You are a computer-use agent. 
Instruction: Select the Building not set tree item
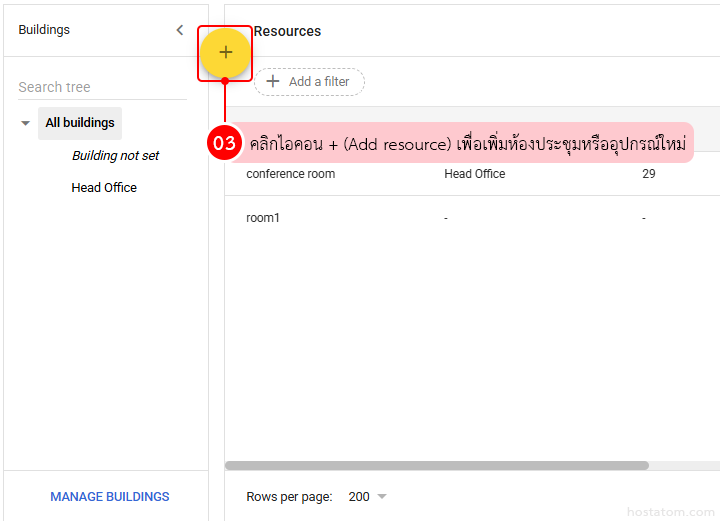(115, 156)
